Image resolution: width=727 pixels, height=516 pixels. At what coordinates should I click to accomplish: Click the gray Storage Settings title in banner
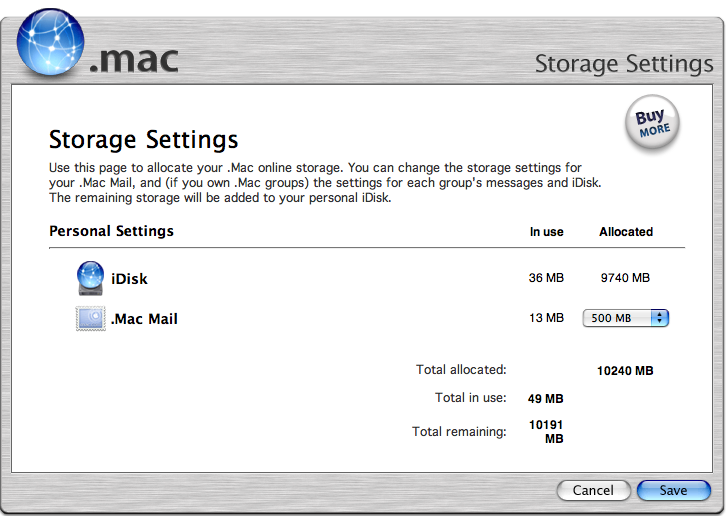[x=624, y=64]
